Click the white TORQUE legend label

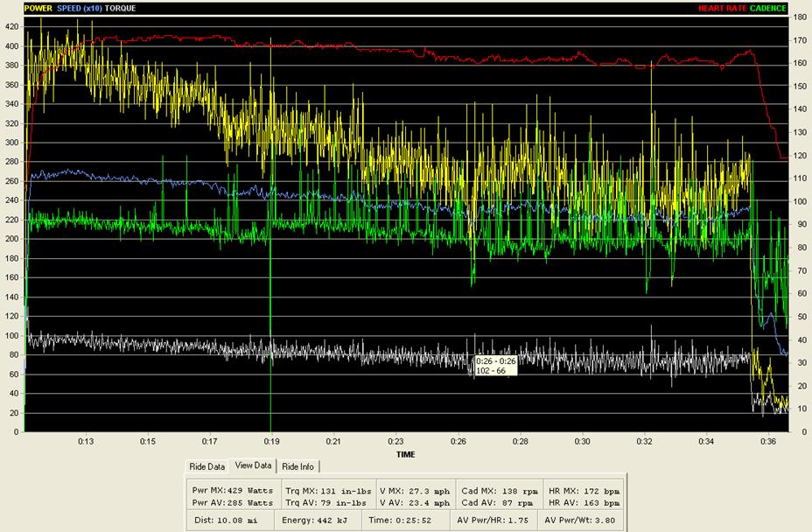point(120,8)
